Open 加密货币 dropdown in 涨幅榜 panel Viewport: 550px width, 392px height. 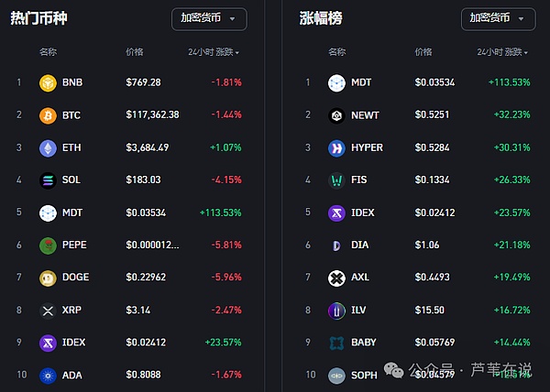498,18
